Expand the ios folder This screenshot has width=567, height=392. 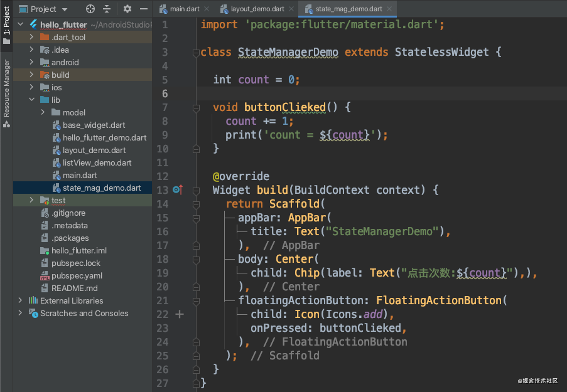click(31, 87)
